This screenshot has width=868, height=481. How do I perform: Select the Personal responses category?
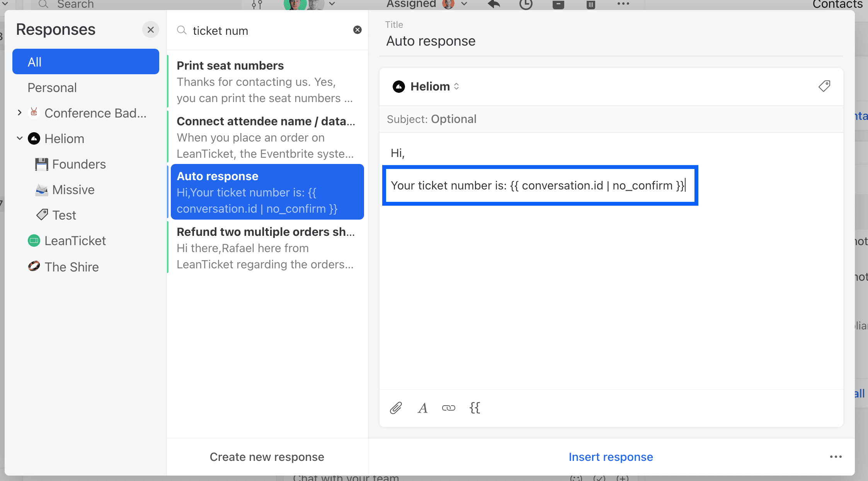pyautogui.click(x=52, y=88)
